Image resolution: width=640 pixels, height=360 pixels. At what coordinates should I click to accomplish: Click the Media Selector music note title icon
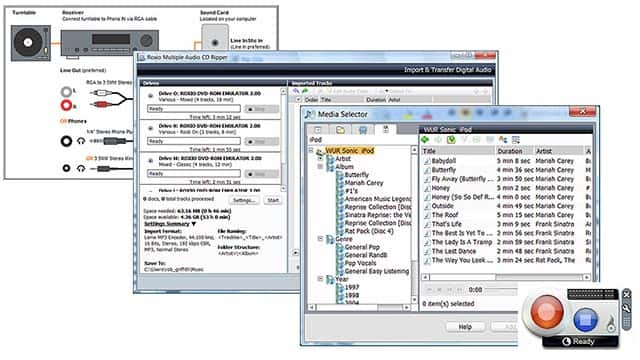pos(310,115)
